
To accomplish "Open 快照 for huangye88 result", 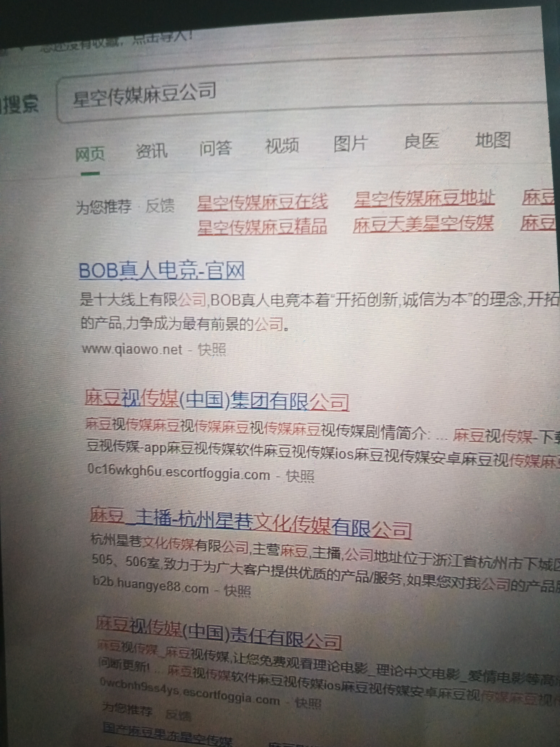I will 238,591.
